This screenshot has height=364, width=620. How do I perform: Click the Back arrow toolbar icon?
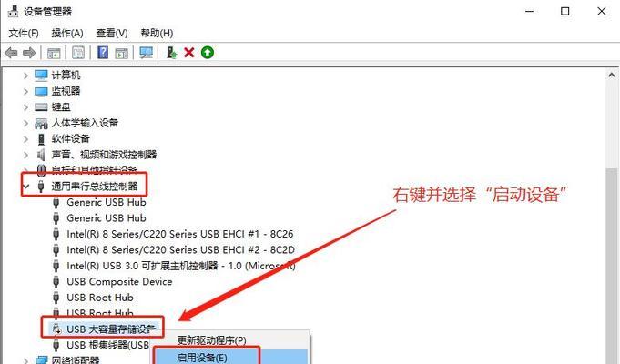11,53
